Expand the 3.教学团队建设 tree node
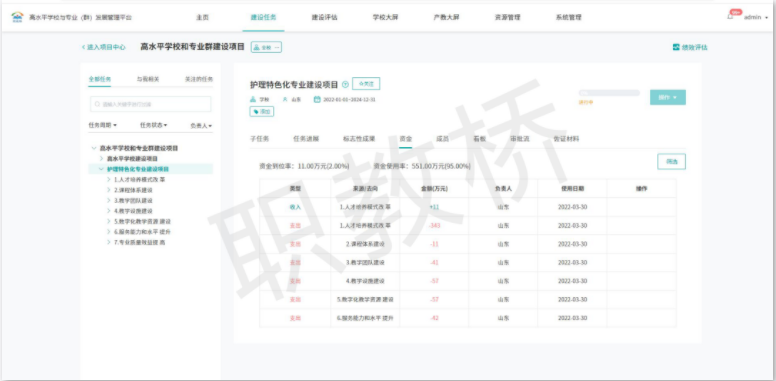This screenshot has height=381, width=776. tap(109, 200)
